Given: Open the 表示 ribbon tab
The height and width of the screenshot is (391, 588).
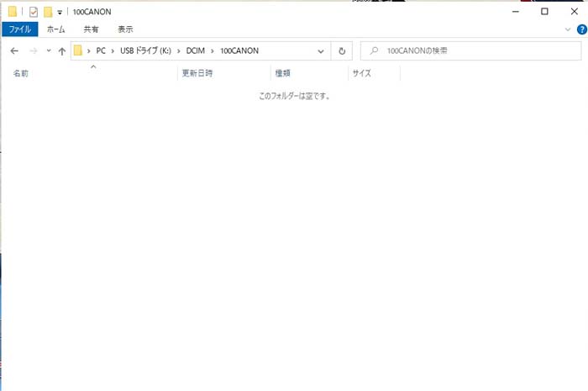Looking at the screenshot, I should point(125,29).
